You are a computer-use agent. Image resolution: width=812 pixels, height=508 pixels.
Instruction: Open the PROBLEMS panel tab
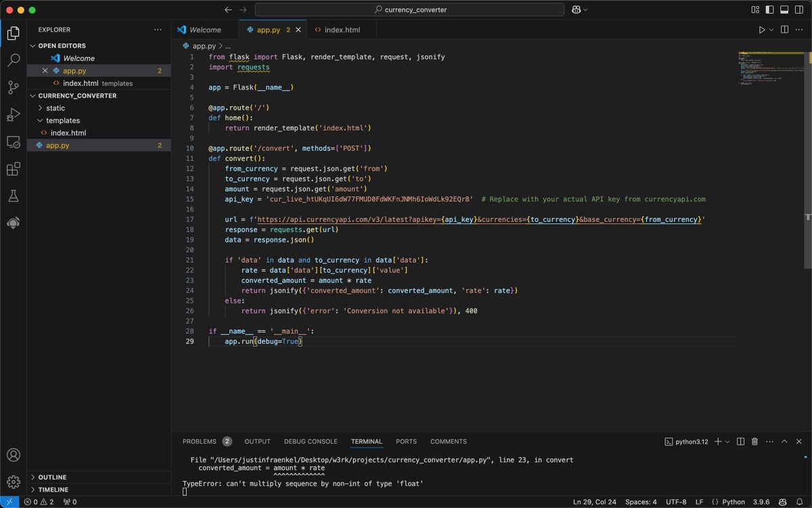click(207, 442)
